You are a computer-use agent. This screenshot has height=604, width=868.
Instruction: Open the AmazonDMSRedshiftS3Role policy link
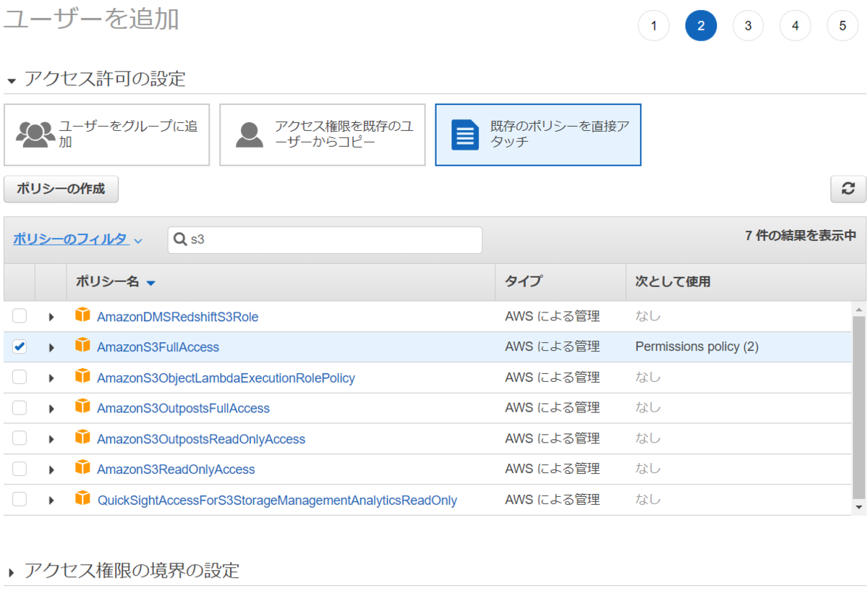(177, 317)
